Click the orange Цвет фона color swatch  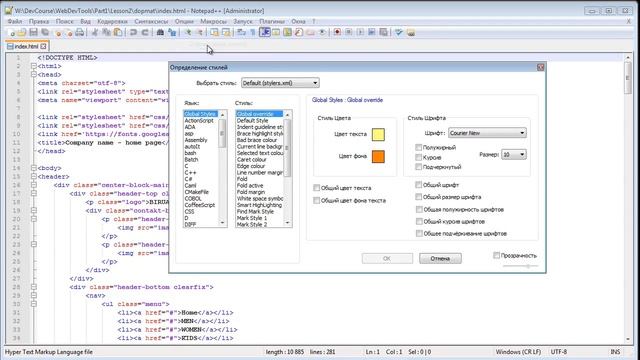(x=378, y=156)
